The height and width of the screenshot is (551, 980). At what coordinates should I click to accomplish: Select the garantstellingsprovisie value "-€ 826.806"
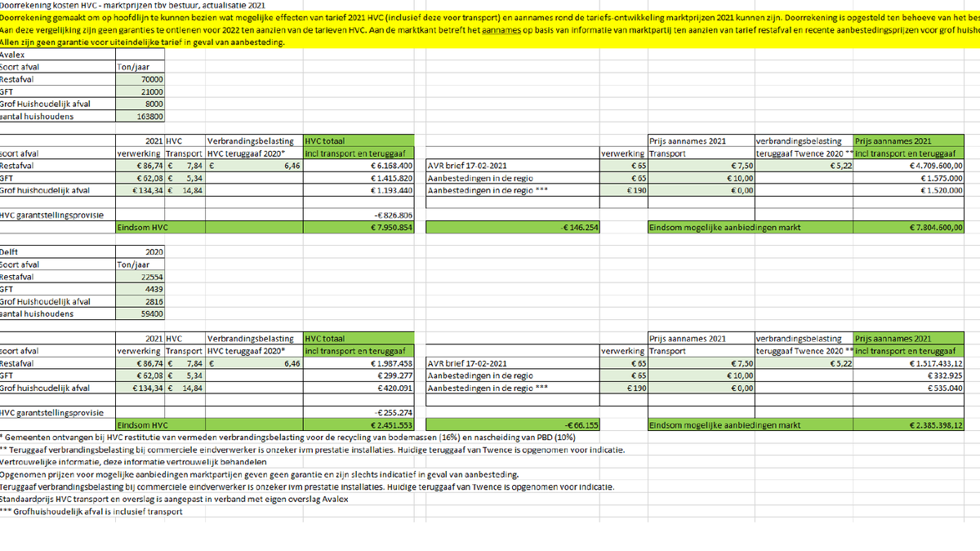click(358, 215)
